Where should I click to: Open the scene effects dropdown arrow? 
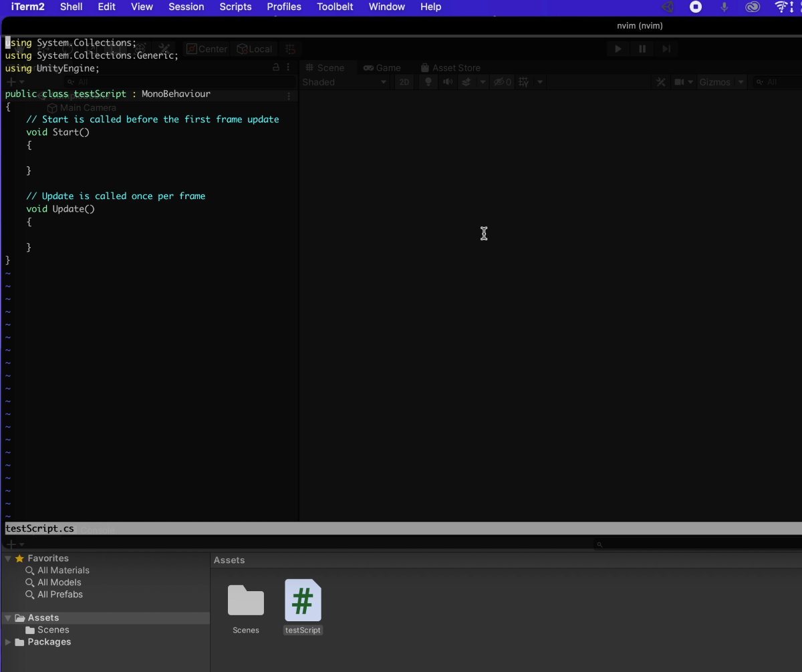[483, 82]
